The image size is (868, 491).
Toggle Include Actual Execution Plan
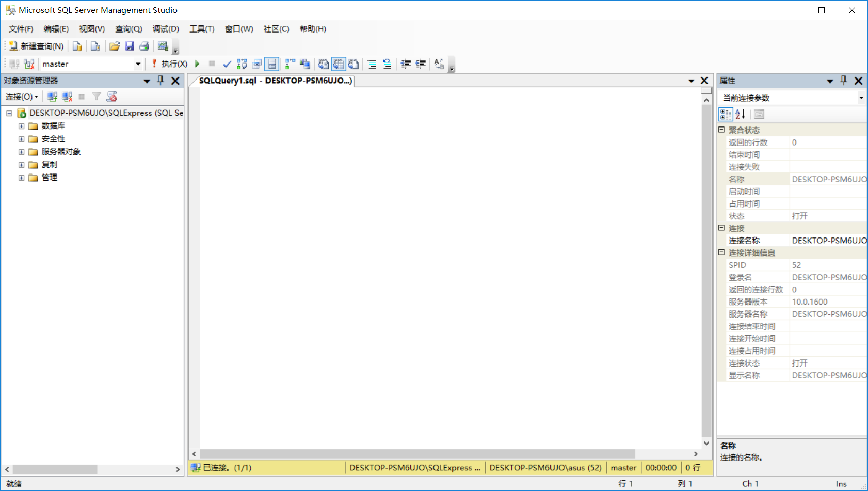coord(291,64)
